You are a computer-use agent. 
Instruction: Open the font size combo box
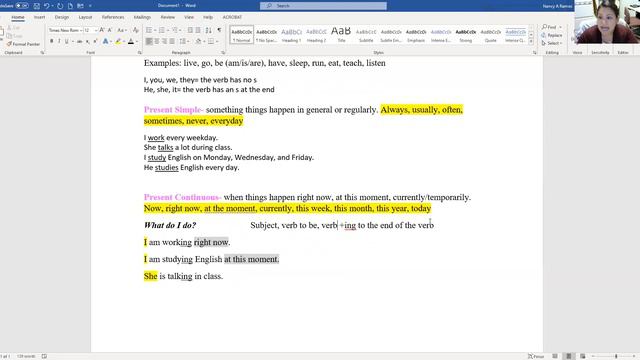coord(90,30)
